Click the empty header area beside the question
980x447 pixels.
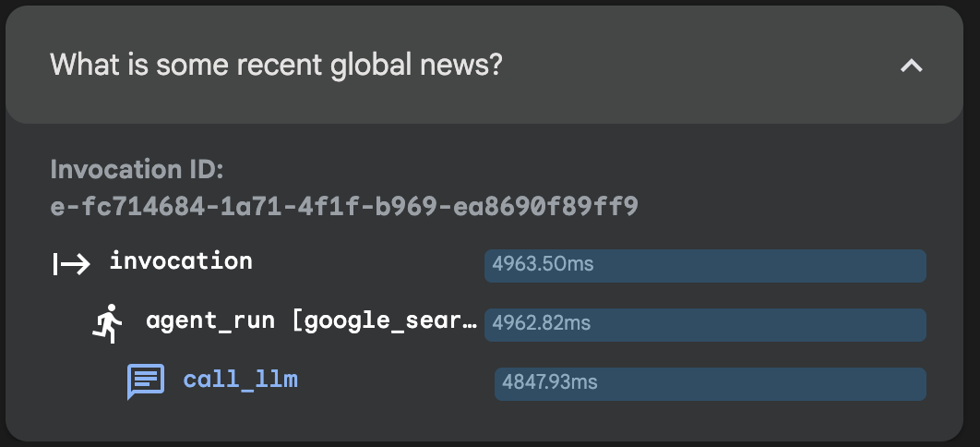click(700, 65)
